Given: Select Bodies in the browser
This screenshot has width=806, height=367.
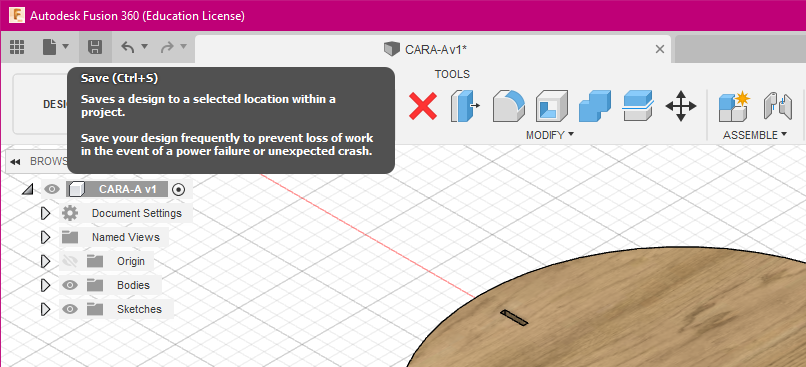Looking at the screenshot, I should click(133, 285).
